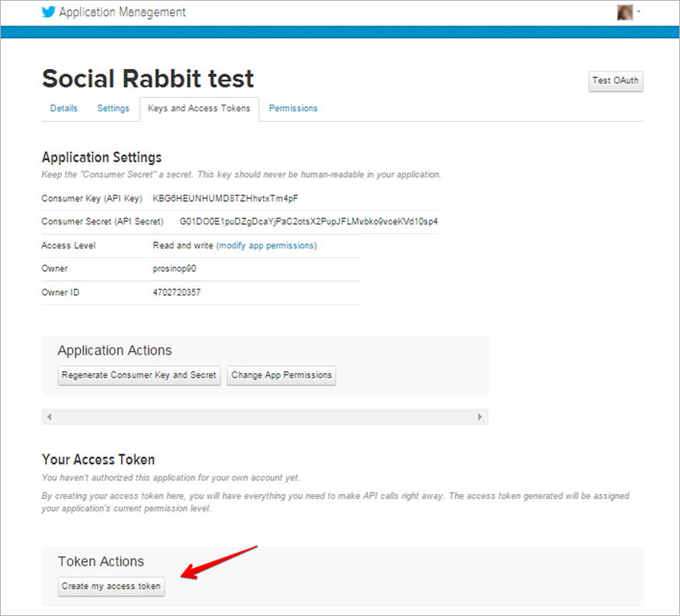680x616 pixels.
Task: Click the Consumer Key value KBG6HEUNHUMD8TZHhvtxTm4pF
Action: coord(226,199)
